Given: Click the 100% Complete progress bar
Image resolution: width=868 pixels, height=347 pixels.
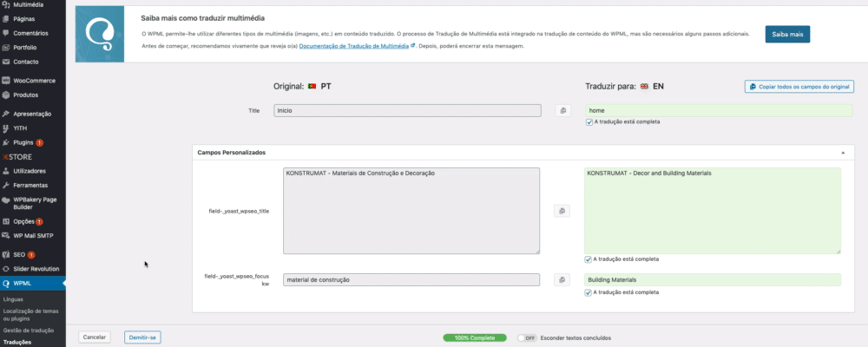Looking at the screenshot, I should tap(475, 337).
